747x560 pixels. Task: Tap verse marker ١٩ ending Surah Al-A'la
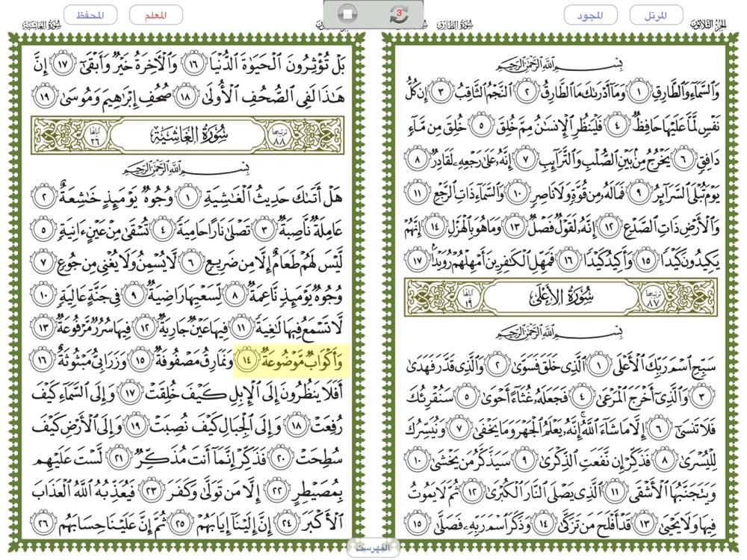(x=44, y=98)
